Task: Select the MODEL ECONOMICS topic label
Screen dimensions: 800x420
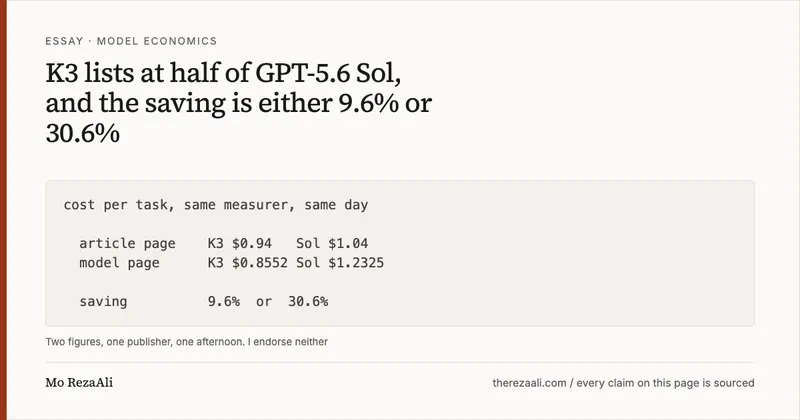Action: [x=157, y=41]
